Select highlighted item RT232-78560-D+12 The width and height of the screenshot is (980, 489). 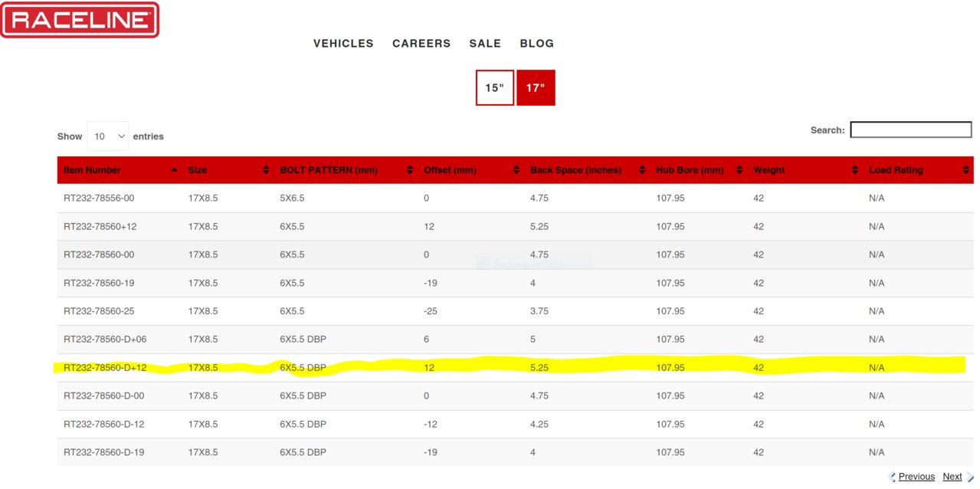(105, 367)
